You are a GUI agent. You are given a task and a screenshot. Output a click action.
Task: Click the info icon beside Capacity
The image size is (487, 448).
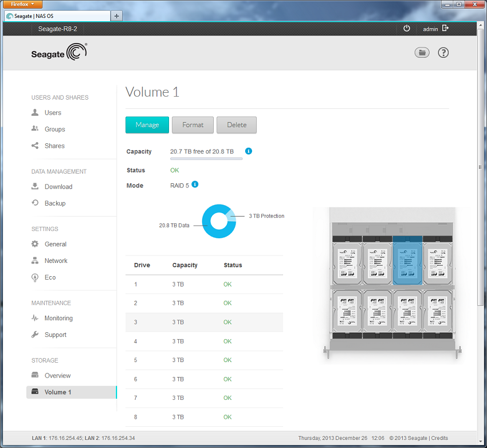(x=249, y=151)
